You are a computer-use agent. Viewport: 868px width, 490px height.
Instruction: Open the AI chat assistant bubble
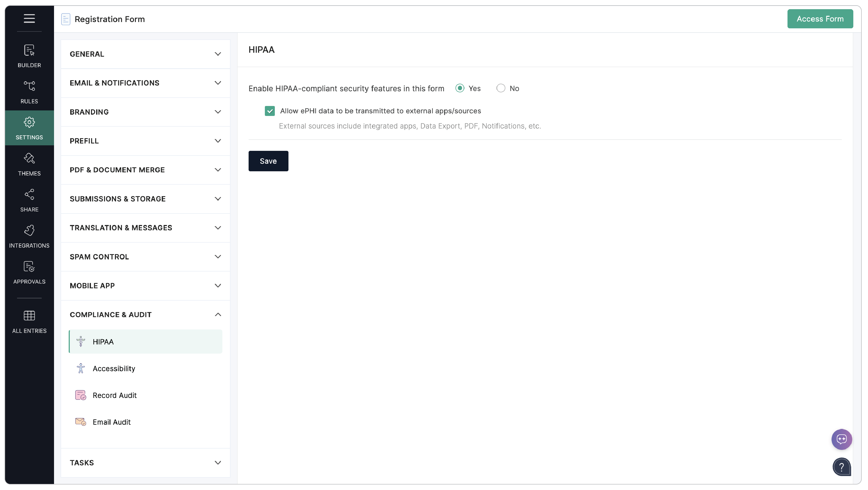pyautogui.click(x=841, y=439)
